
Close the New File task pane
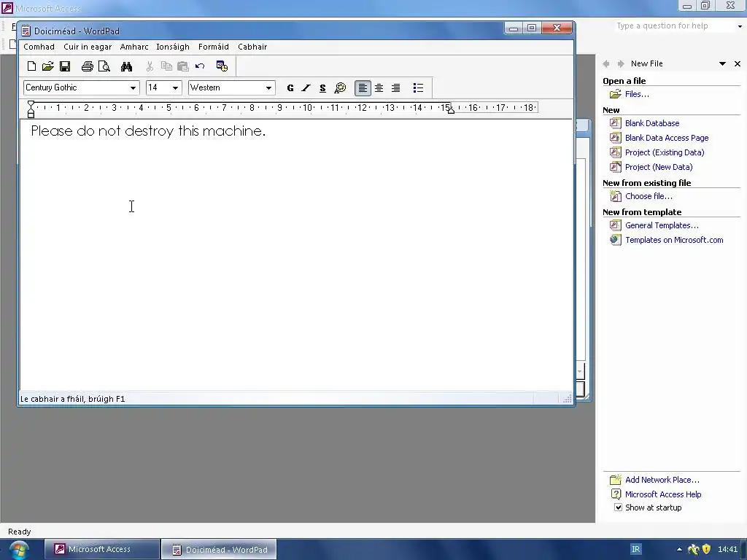pos(738,63)
